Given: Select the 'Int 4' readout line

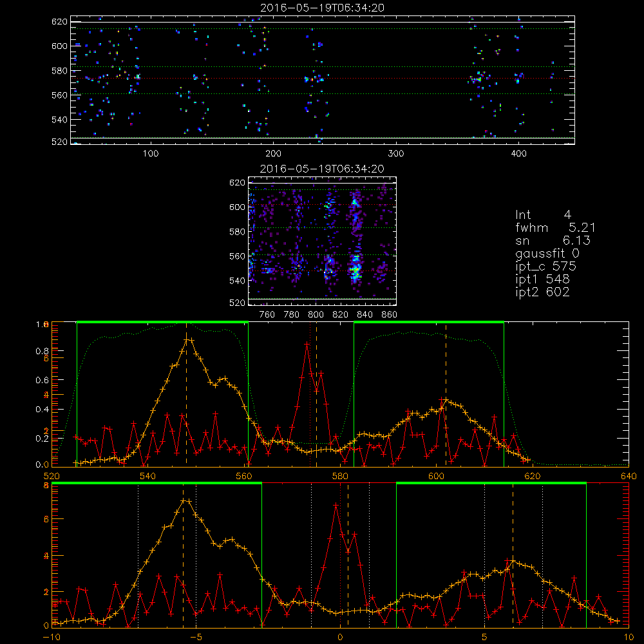Looking at the screenshot, I should click(x=544, y=215).
